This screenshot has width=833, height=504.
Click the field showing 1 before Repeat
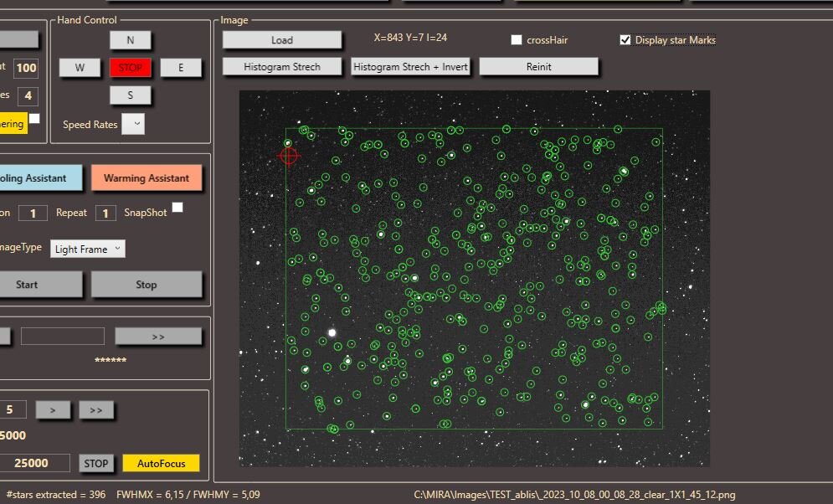coord(33,213)
